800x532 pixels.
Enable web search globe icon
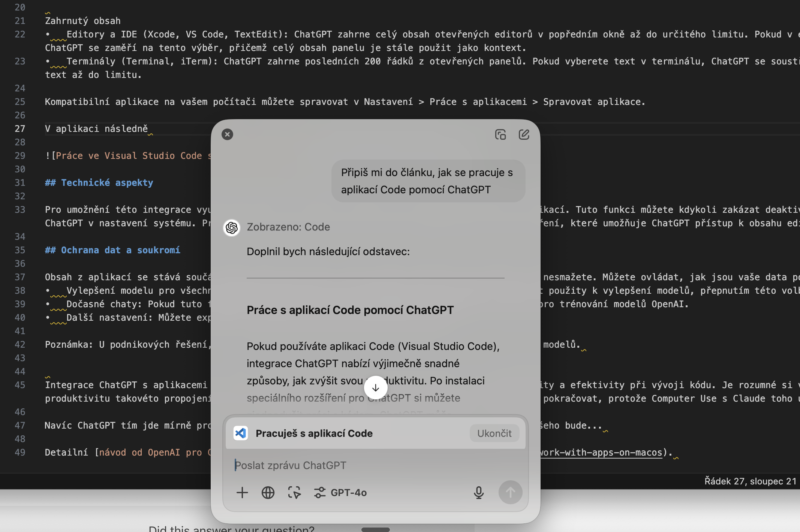tap(268, 493)
